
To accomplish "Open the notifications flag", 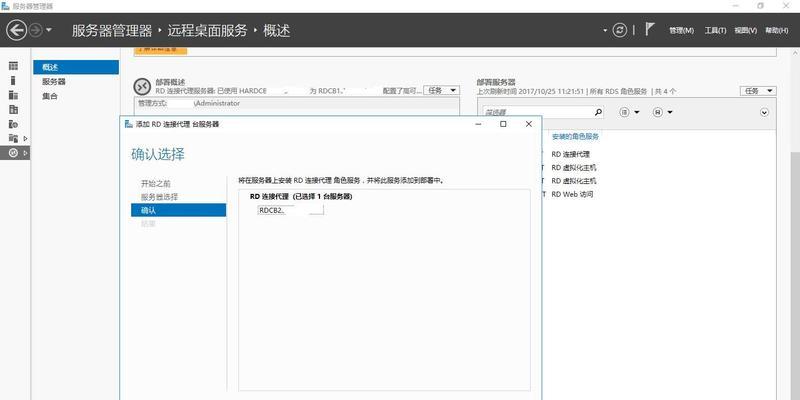I will (649, 29).
